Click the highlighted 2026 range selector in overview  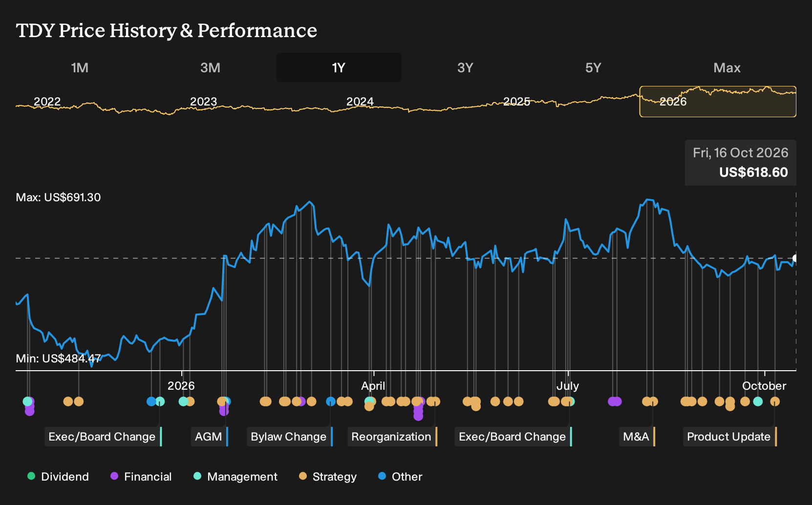(x=718, y=102)
